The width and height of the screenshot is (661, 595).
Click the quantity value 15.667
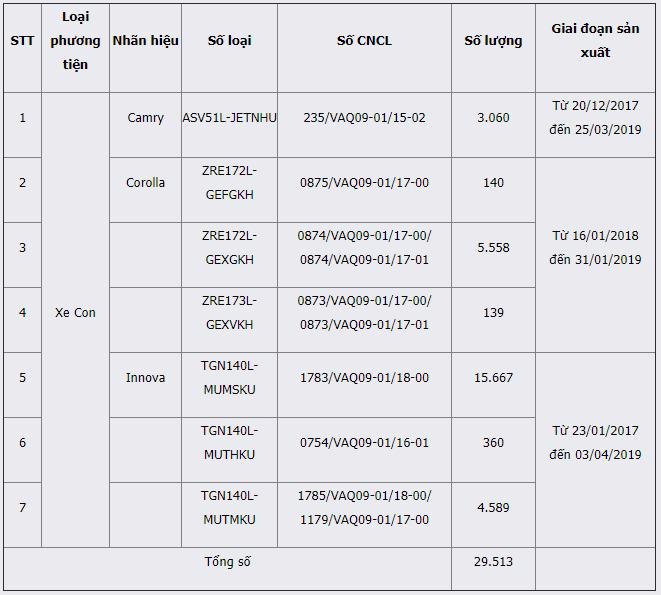pyautogui.click(x=493, y=378)
